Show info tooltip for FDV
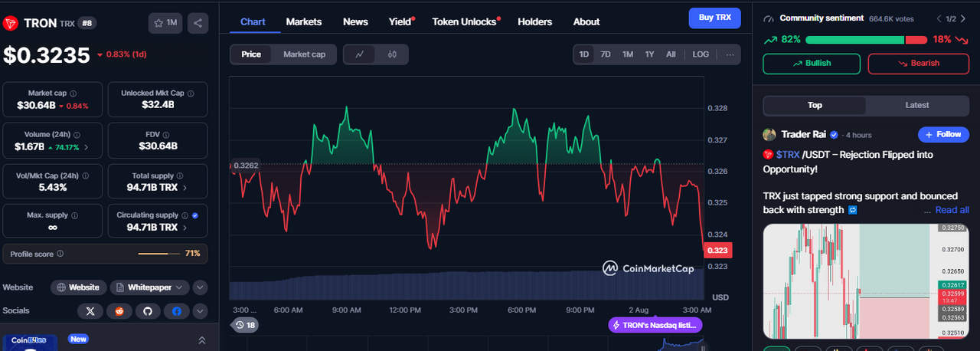The width and height of the screenshot is (980, 351). [x=168, y=134]
